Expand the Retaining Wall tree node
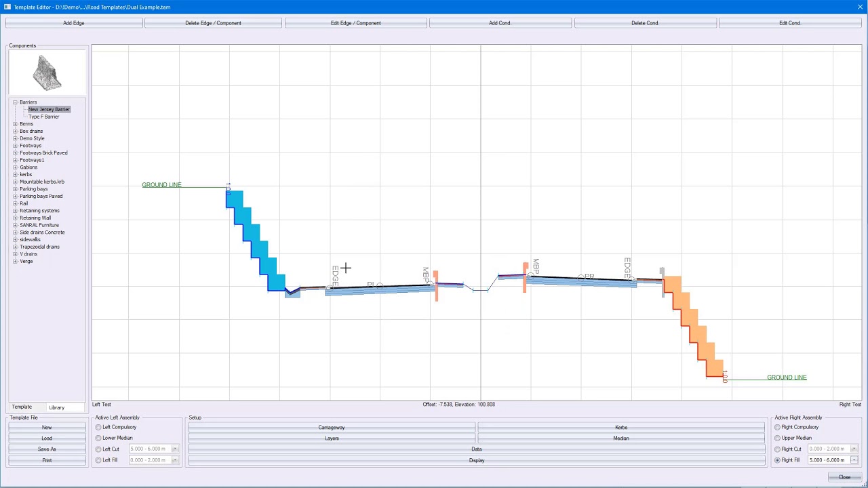Screen dimensions: 868x488 15,218
